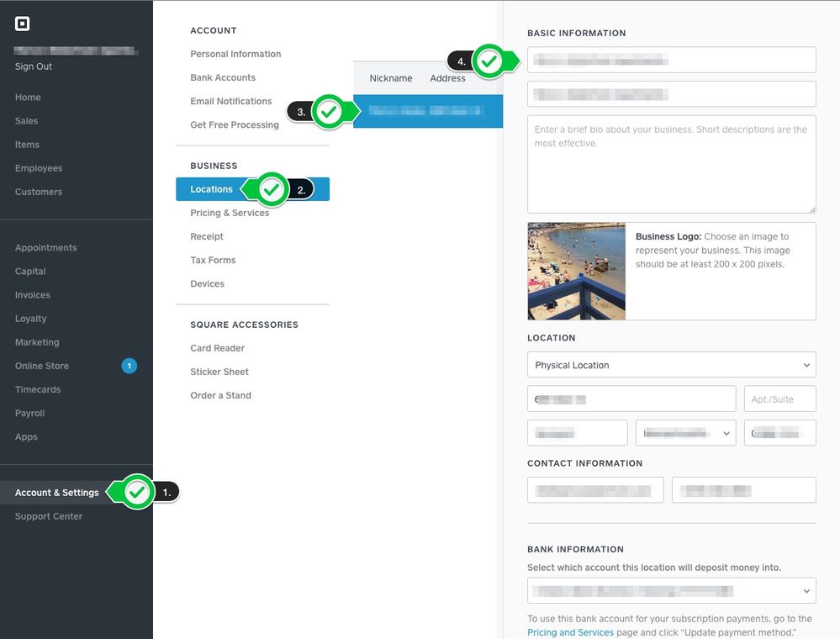Select Locations under Business
The height and width of the screenshot is (639, 840).
pos(211,190)
